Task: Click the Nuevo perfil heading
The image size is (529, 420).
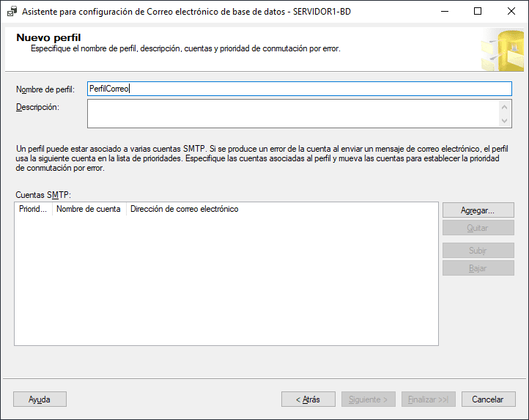Action: pyautogui.click(x=48, y=37)
